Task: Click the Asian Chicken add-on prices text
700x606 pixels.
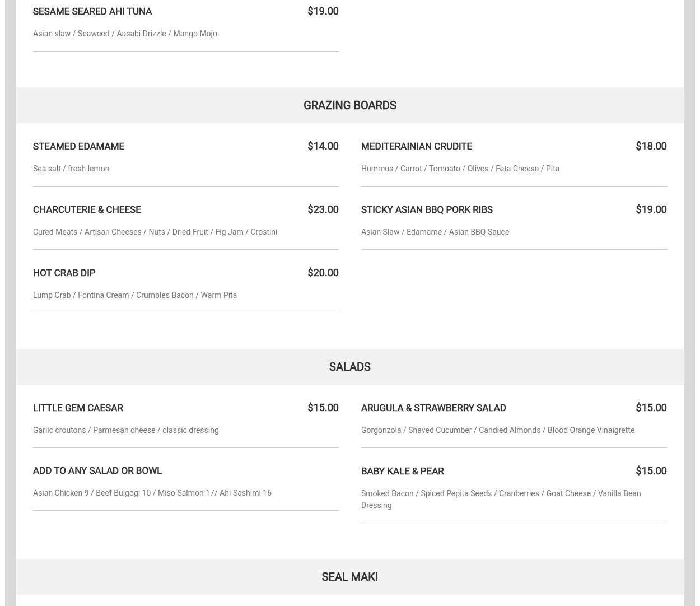Action: coord(152,493)
